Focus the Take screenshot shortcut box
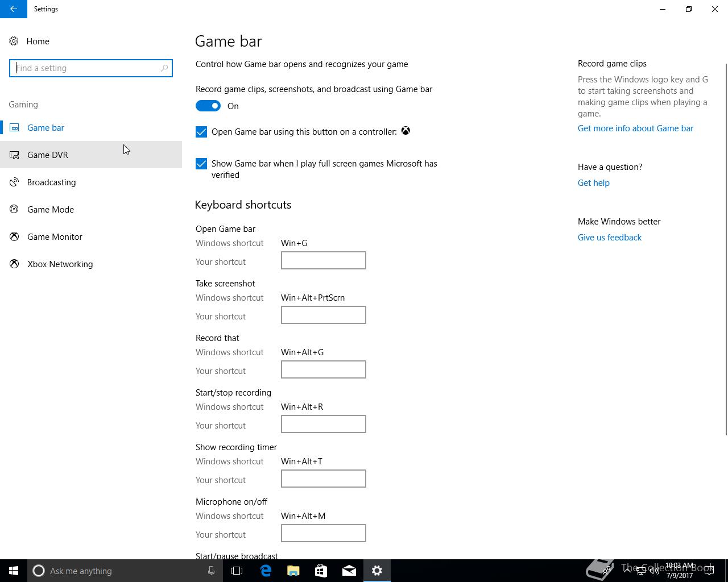This screenshot has width=728, height=582. click(x=324, y=315)
